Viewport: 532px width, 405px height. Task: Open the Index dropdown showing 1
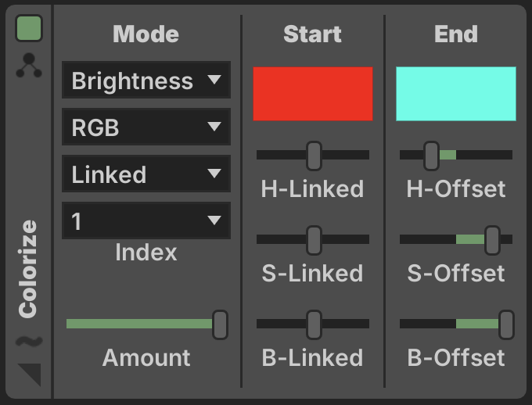(x=146, y=220)
